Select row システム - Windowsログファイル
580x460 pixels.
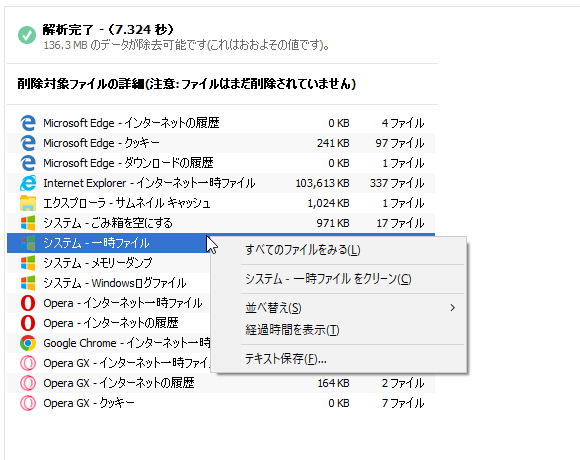pos(108,283)
